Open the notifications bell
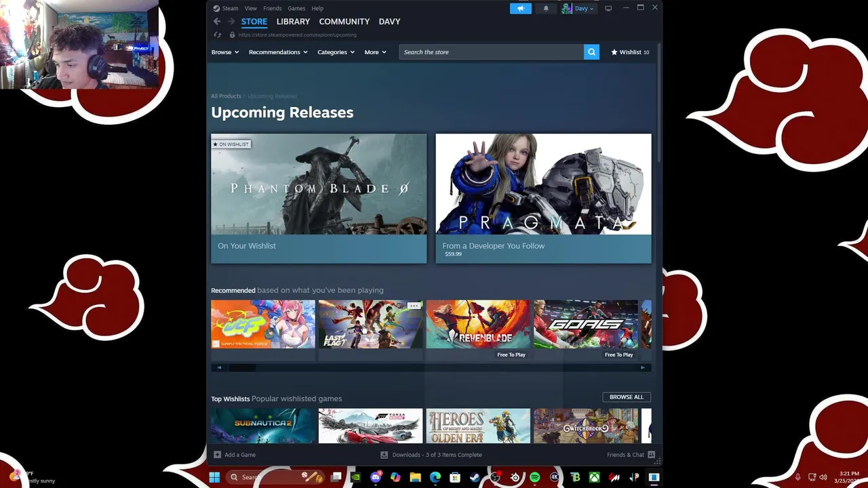The width and height of the screenshot is (868, 488). click(546, 8)
